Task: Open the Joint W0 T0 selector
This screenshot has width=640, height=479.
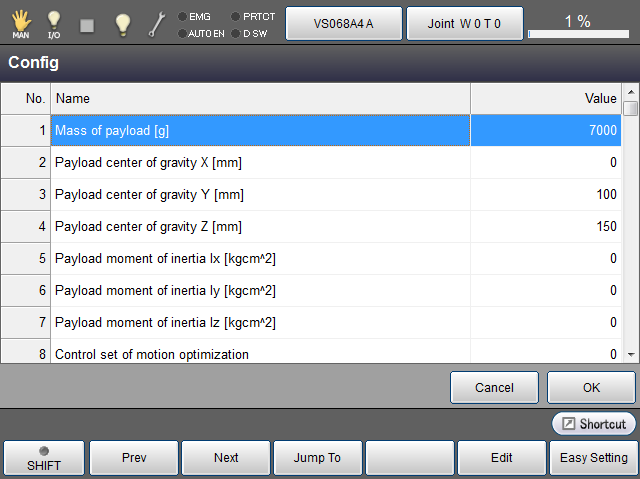Action: (x=464, y=23)
